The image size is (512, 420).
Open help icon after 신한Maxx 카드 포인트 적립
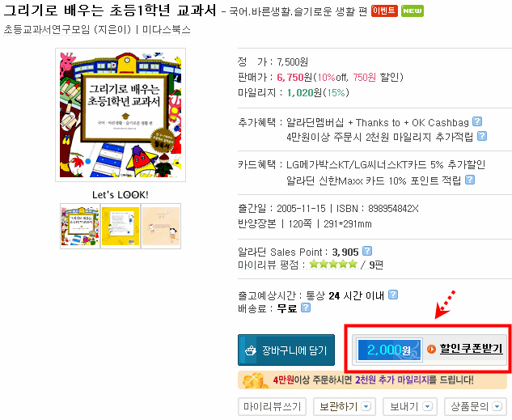470,180
